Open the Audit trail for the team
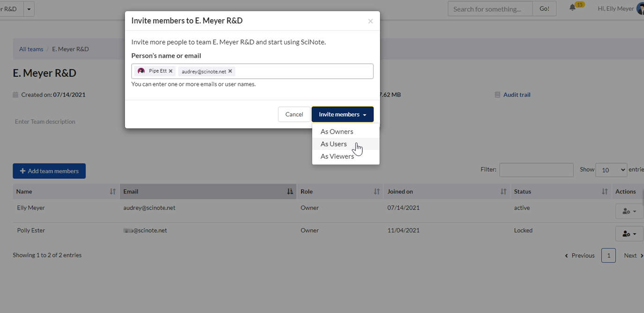The width and height of the screenshot is (644, 313). point(516,94)
